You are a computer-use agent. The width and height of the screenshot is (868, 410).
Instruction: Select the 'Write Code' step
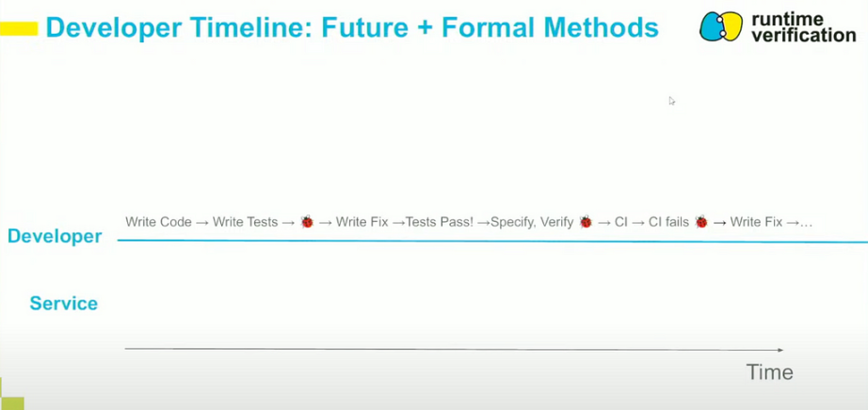pyautogui.click(x=158, y=223)
